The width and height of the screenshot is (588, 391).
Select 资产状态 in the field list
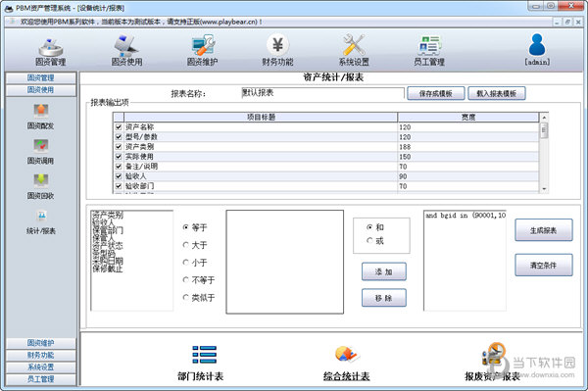tap(108, 246)
